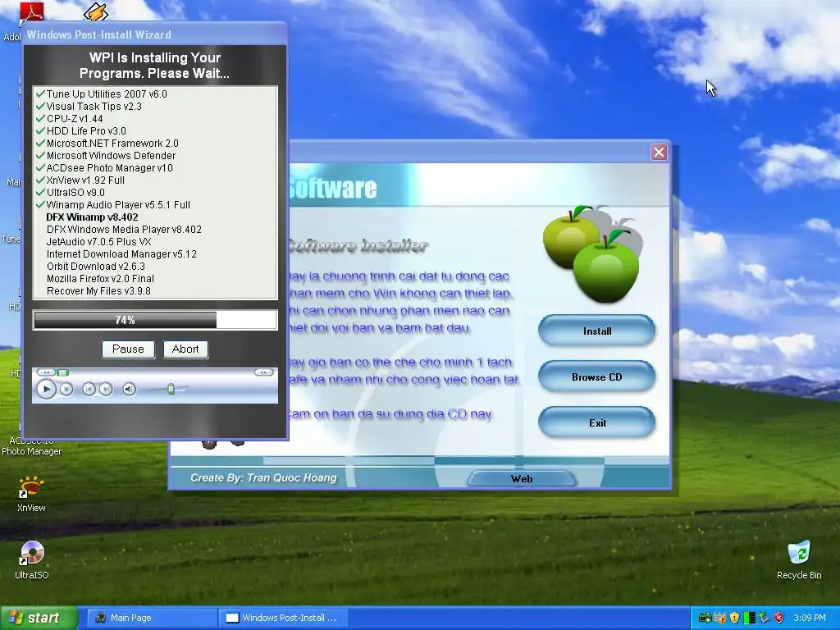Click the calendar warning tray icon
840x630 pixels.
tap(720, 618)
